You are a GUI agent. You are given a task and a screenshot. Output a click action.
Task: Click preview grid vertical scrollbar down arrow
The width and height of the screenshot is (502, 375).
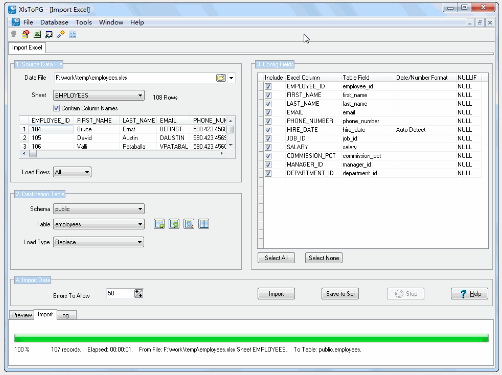point(231,146)
